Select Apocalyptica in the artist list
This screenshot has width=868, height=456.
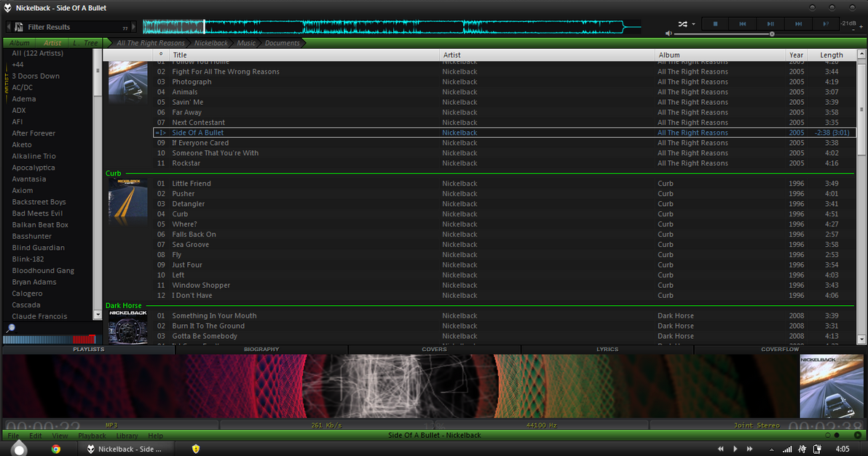click(33, 168)
